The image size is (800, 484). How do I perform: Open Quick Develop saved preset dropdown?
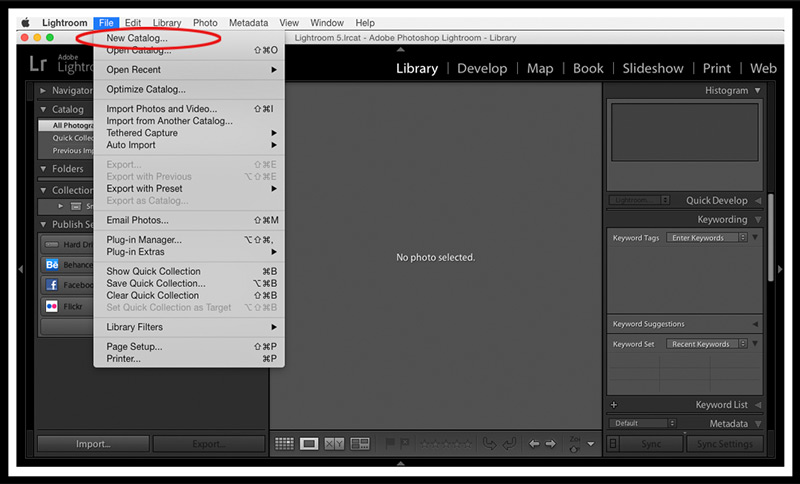639,200
